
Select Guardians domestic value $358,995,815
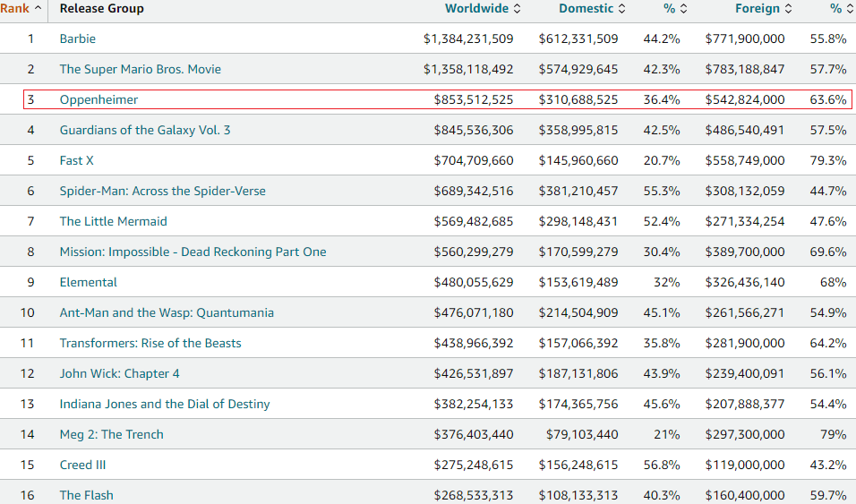(578, 130)
